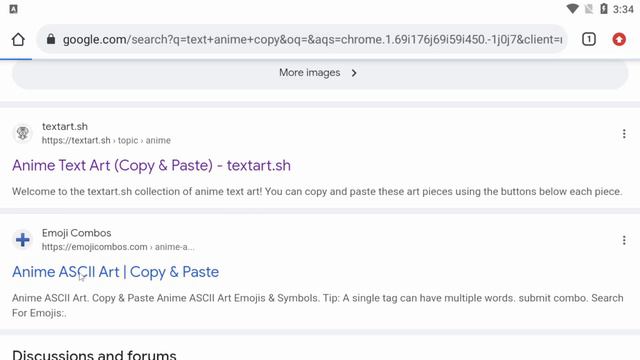Viewport: 640px width, 360px height.
Task: Open the three-dot menu for Emoji Combos result
Action: tap(624, 240)
